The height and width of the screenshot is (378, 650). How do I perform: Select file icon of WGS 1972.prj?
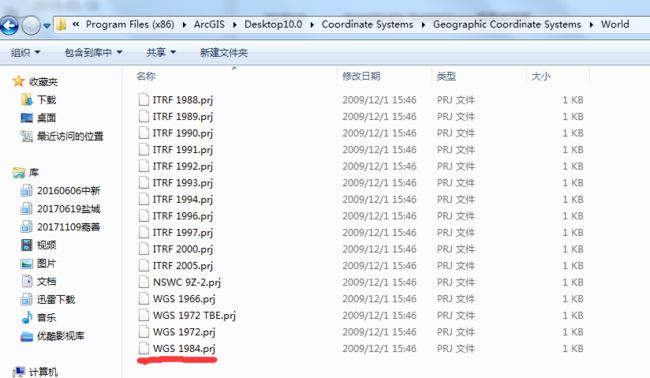click(x=143, y=332)
